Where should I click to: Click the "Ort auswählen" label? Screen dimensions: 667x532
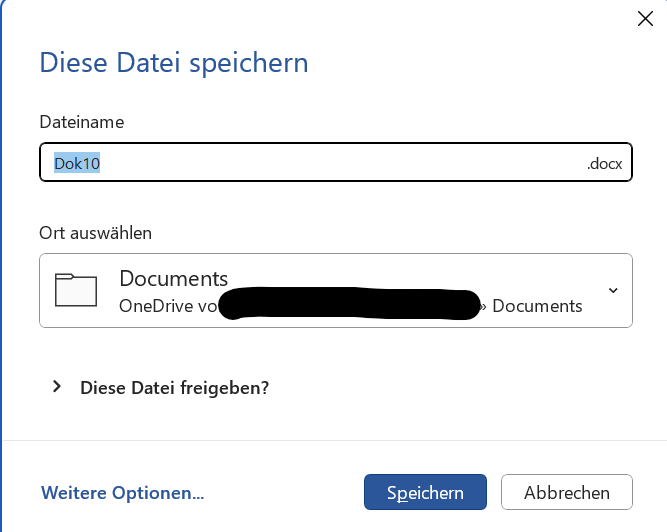tap(95, 233)
